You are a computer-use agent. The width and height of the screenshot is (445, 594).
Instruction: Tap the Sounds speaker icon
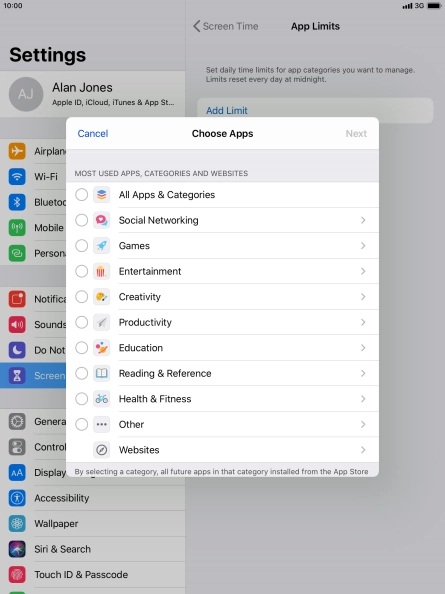pos(17,325)
